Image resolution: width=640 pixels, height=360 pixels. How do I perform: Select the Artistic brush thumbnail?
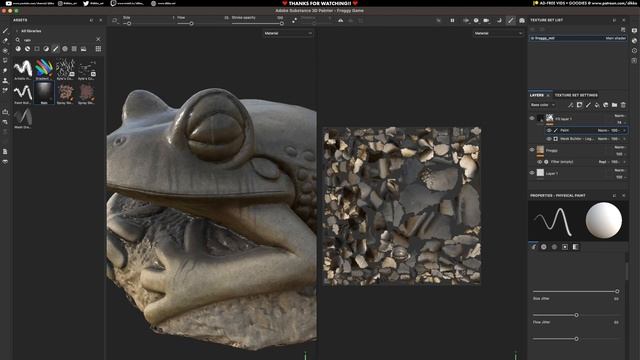23,69
